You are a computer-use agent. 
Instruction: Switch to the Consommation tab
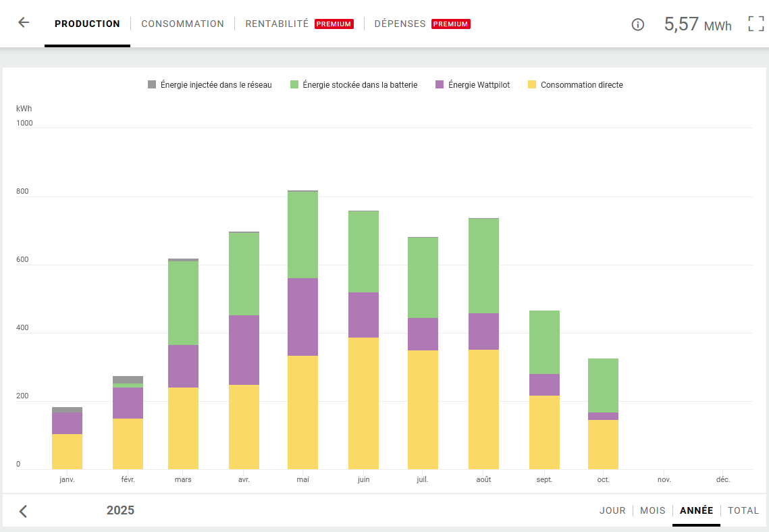[182, 24]
